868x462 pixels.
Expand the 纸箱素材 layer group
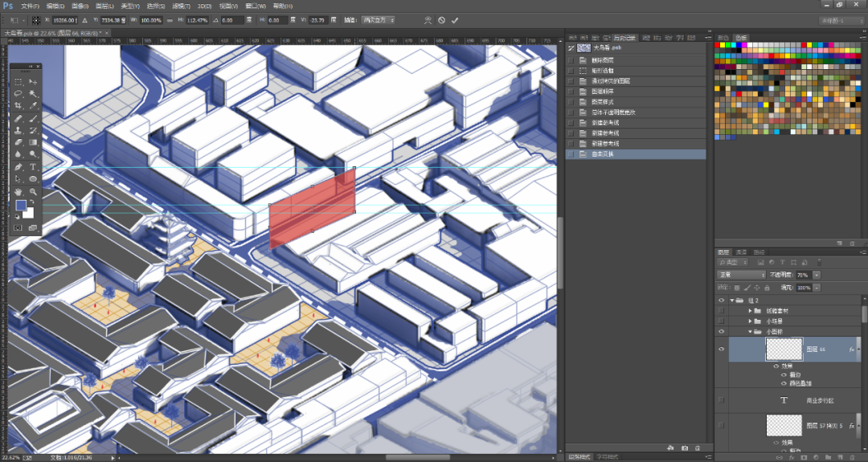point(750,310)
